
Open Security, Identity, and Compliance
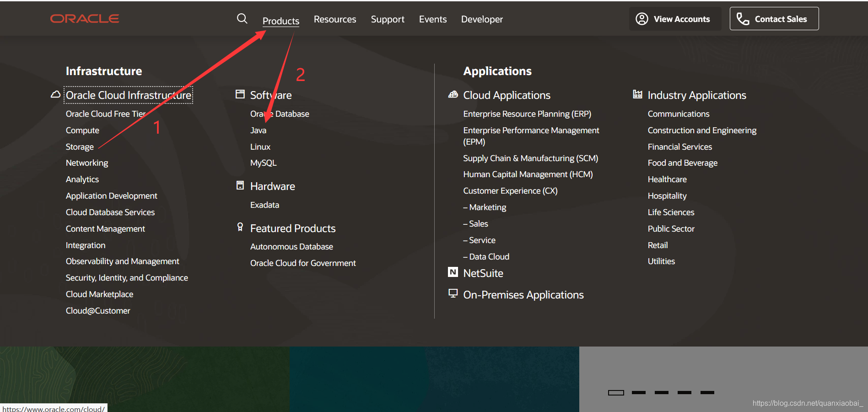127,278
